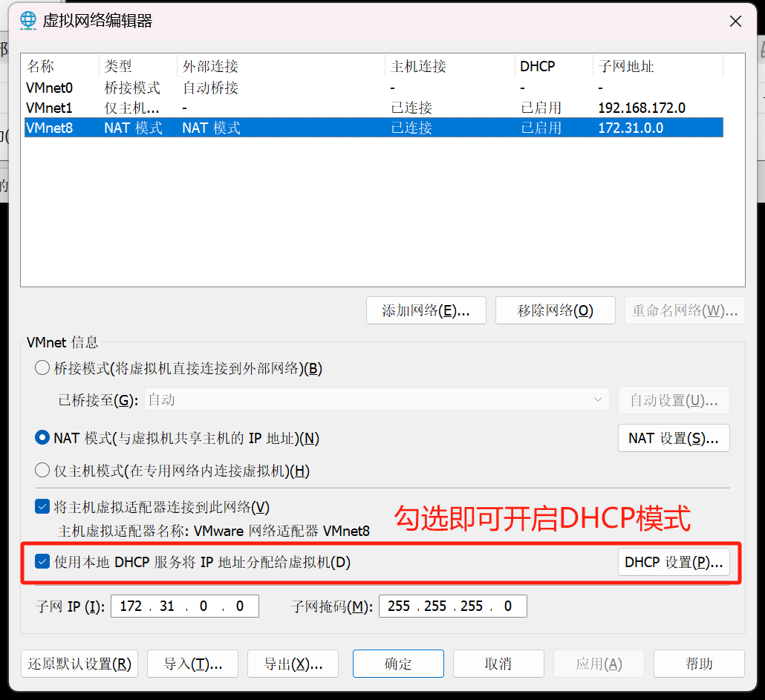Screen dimensions: 765x700
Task: Open 帮助 button
Action: 699,664
